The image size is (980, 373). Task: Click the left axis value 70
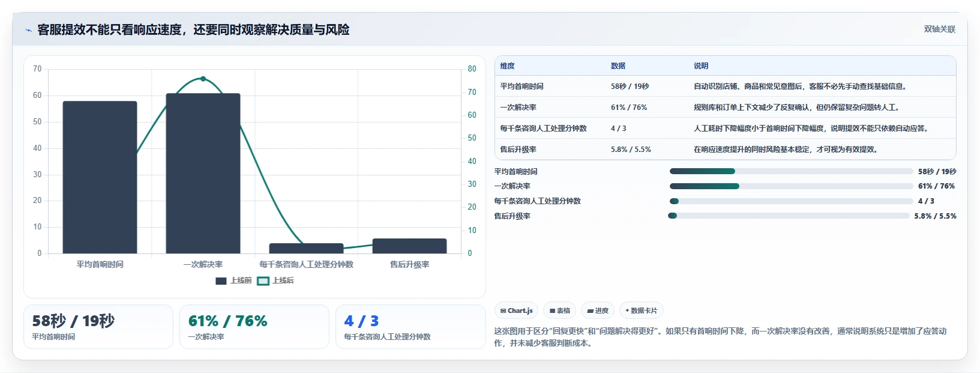37,69
